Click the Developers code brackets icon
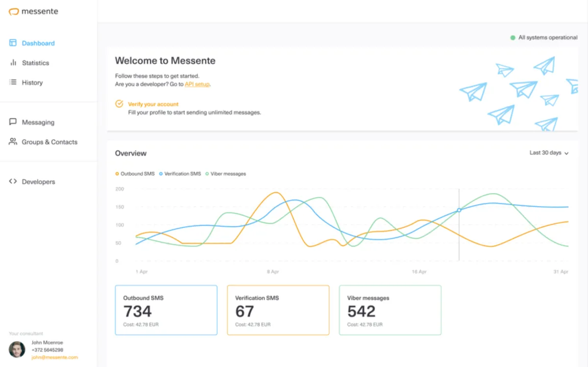 [x=13, y=182]
